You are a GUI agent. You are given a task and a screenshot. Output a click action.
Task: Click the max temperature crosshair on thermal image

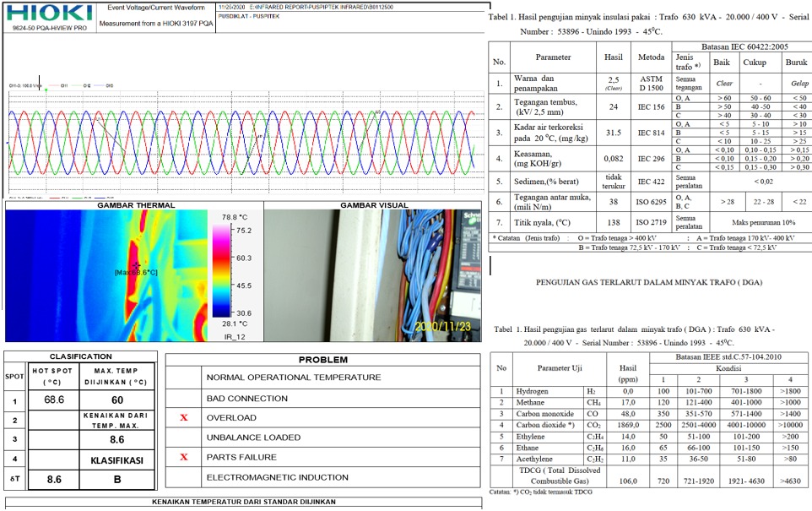click(x=135, y=265)
